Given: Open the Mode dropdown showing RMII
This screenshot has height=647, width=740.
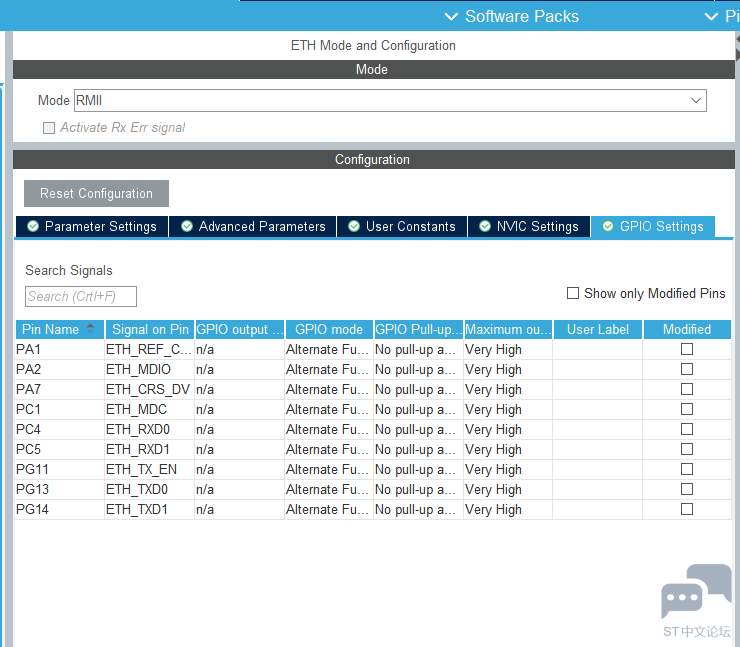Looking at the screenshot, I should 390,101.
